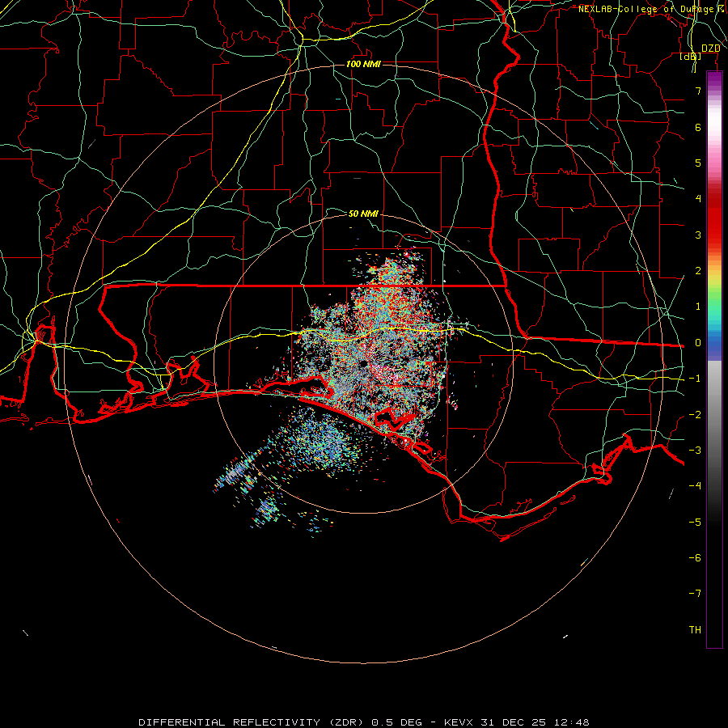Screen dimensions: 728x728
Task: Click the -1 value on the scale
Action: coord(695,379)
